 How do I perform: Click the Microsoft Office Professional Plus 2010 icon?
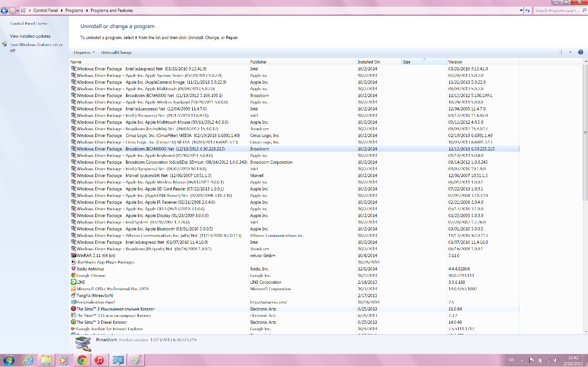73,289
